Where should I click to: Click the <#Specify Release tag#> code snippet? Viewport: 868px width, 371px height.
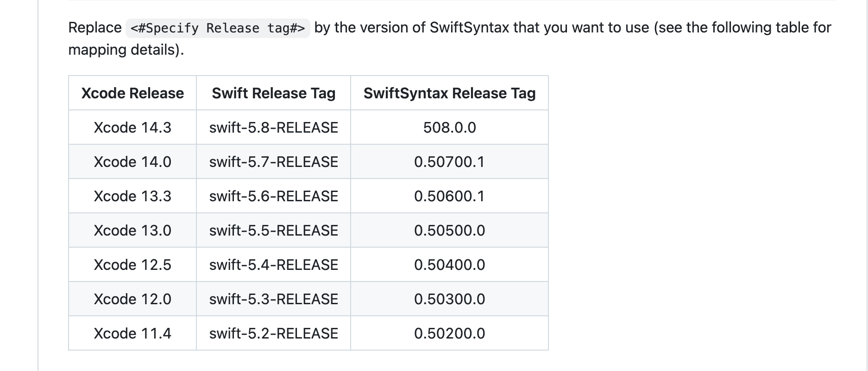(218, 28)
